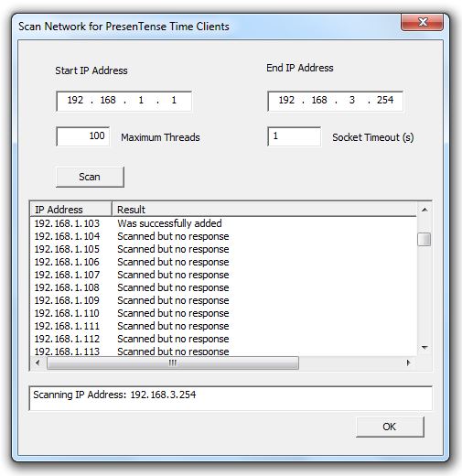Select first octet 192 of End IP
Screen dimensions: 462x476
(286, 100)
